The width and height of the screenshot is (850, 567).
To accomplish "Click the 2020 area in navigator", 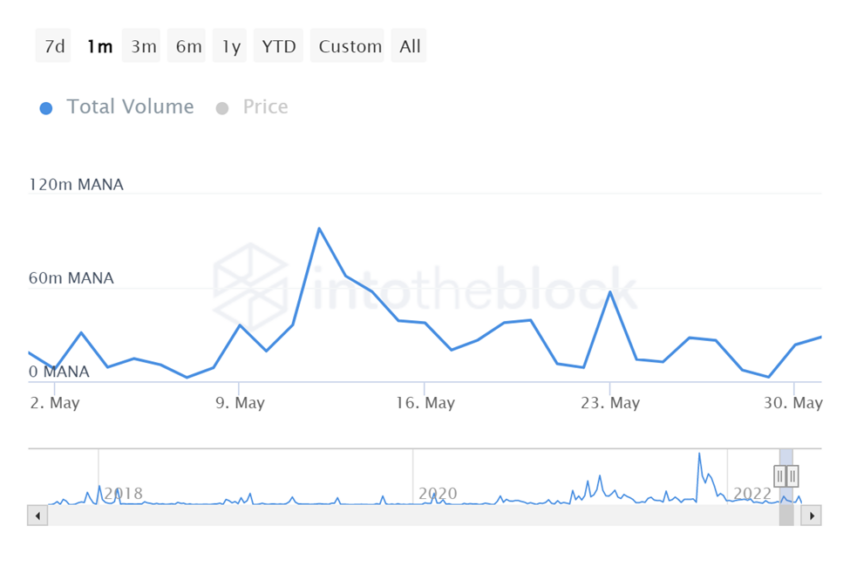I will [x=437, y=493].
